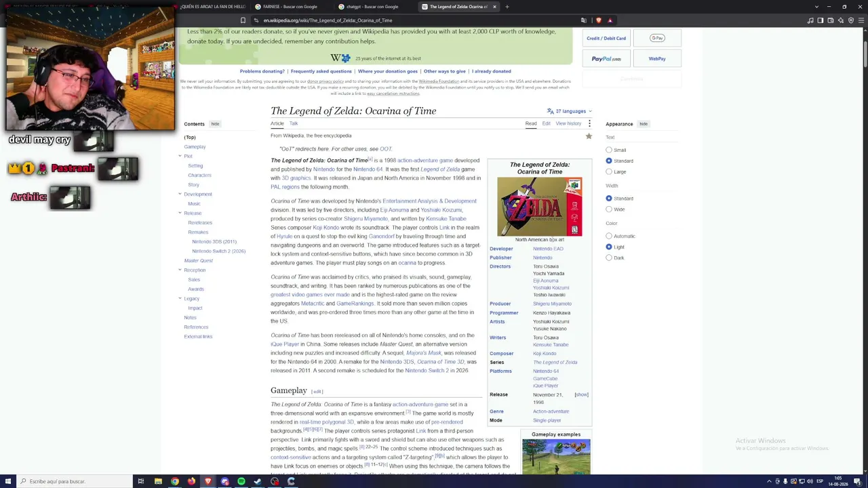Collapse the Reception section in contents
This screenshot has width=868, height=488.
point(180,270)
